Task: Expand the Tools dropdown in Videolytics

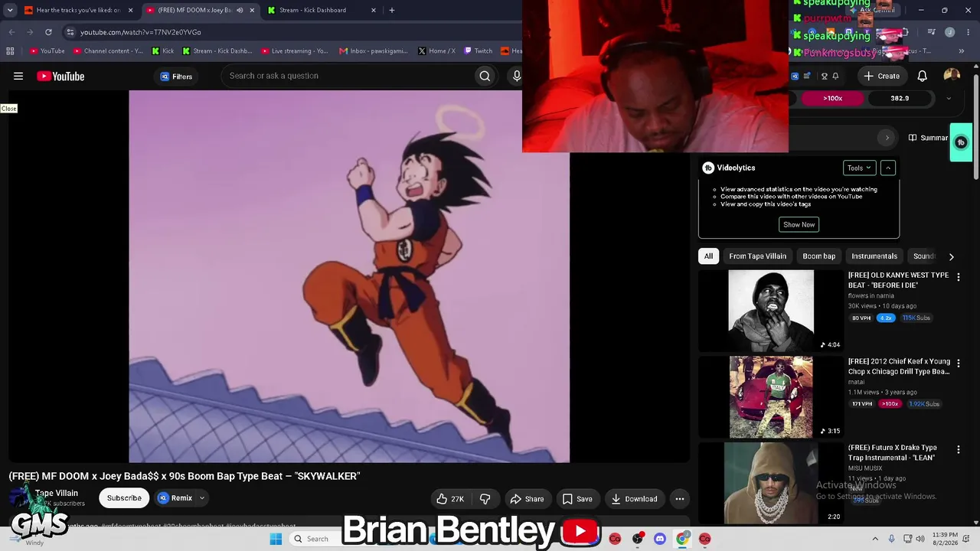Action: click(x=859, y=168)
